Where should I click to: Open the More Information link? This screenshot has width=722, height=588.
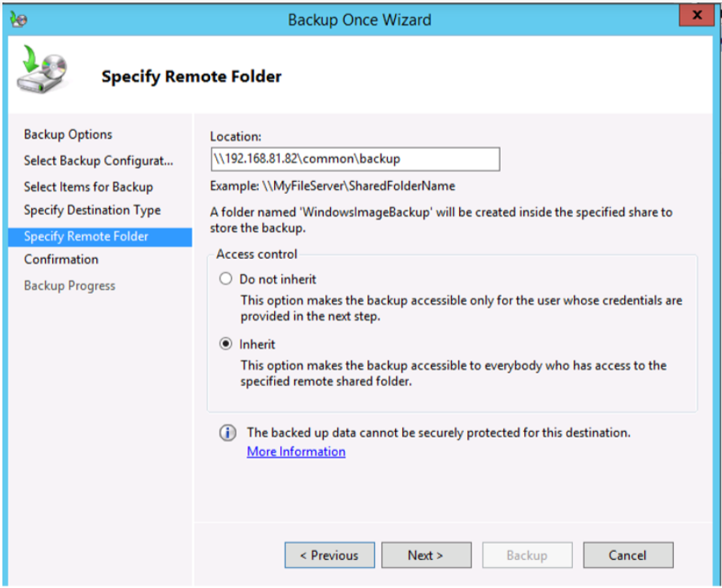pos(296,452)
